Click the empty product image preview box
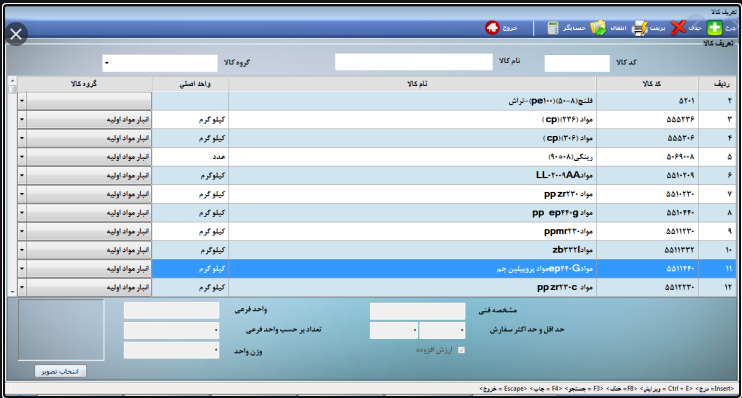Viewport: 742px width, 398px height. tap(61, 330)
